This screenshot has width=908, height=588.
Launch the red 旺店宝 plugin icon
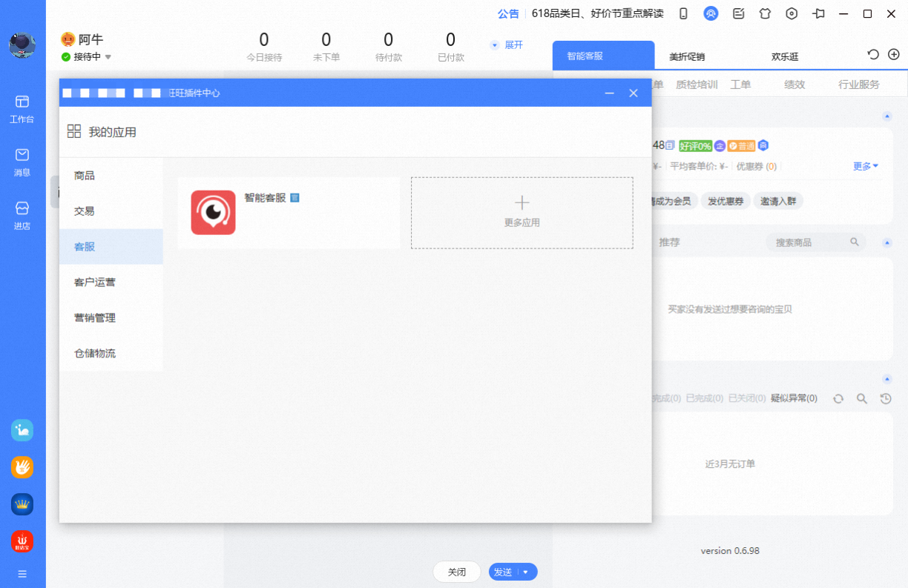(22, 541)
